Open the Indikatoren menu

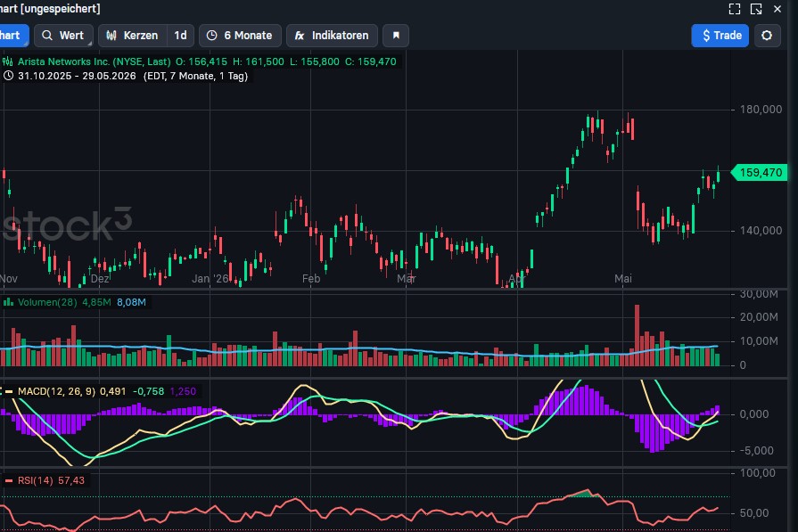tap(332, 36)
